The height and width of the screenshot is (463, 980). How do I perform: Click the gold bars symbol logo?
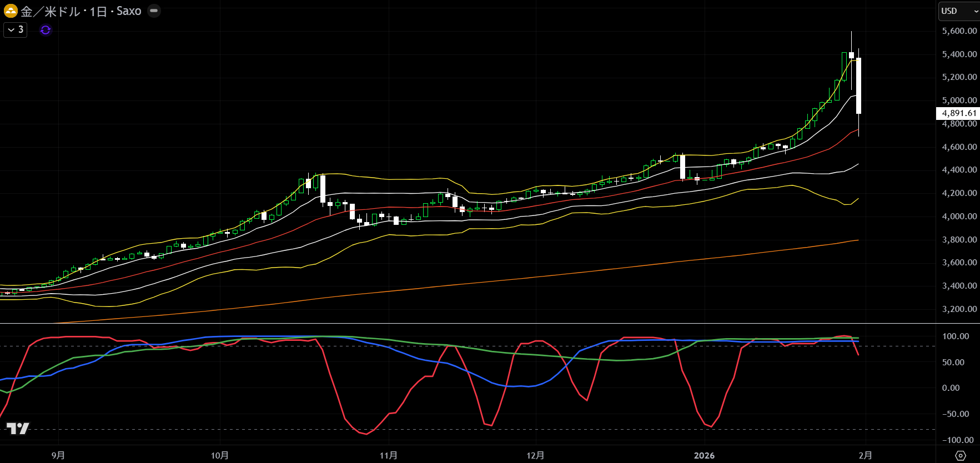coord(11,11)
